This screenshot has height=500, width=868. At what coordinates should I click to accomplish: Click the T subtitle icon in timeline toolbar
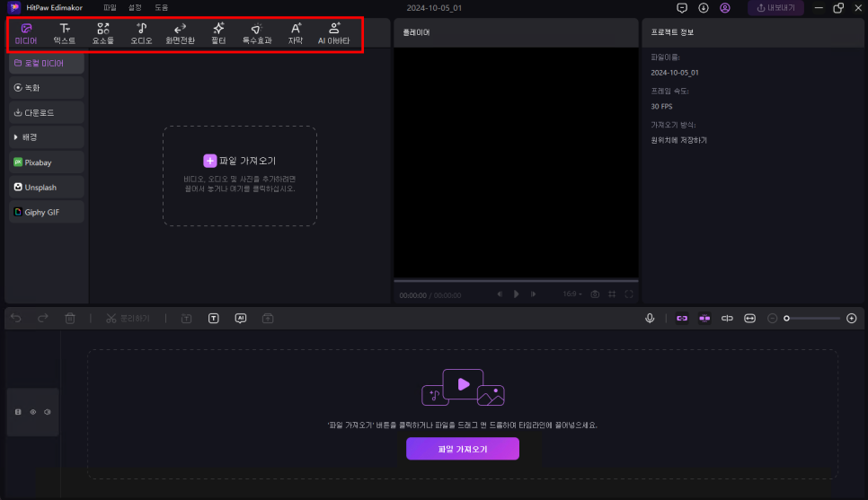214,319
